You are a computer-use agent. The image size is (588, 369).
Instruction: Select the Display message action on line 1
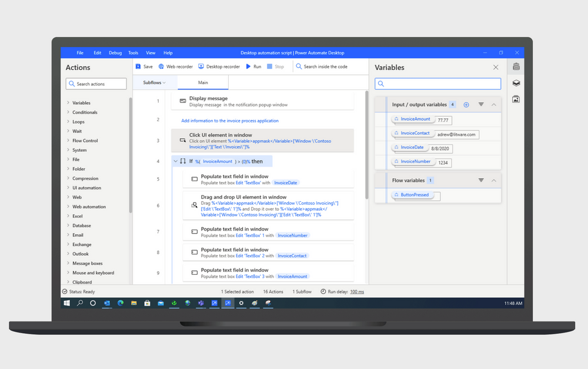pyautogui.click(x=262, y=101)
